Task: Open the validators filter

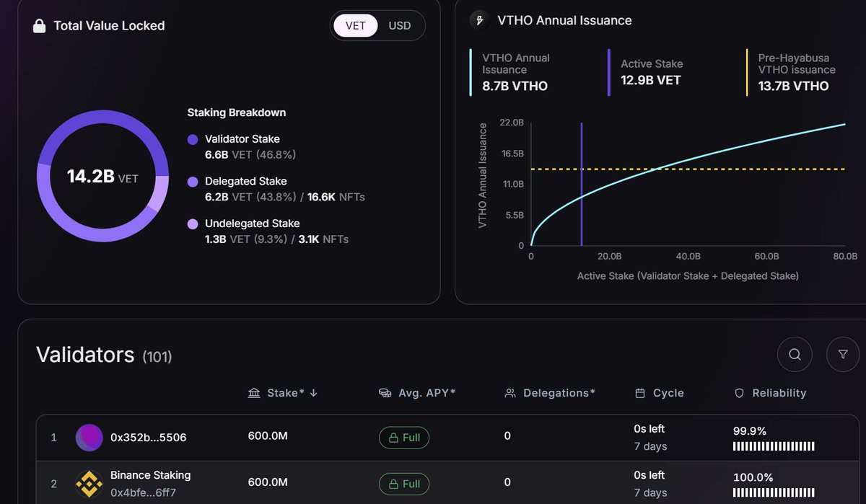Action: coord(843,354)
